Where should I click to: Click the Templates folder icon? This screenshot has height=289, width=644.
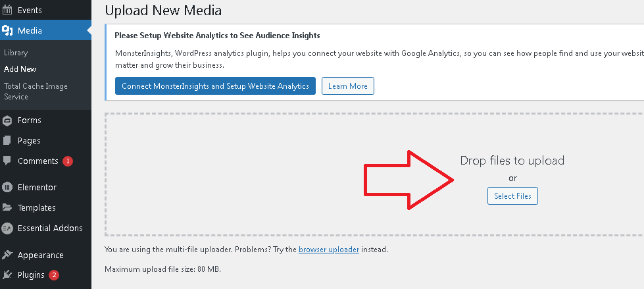(7, 207)
